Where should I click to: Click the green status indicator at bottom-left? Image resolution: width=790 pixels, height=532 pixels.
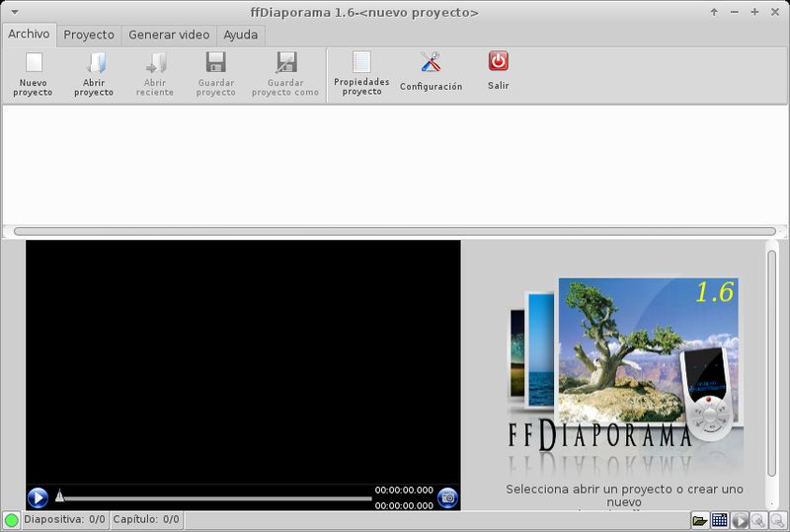(x=11, y=520)
